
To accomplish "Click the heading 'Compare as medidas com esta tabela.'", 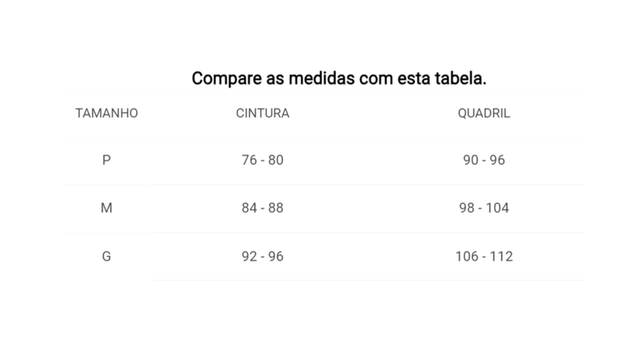I will [x=339, y=78].
